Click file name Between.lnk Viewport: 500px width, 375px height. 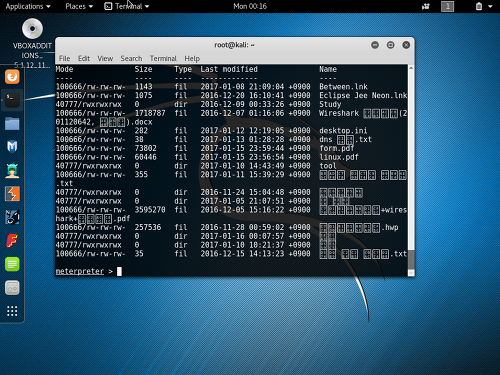(343, 87)
